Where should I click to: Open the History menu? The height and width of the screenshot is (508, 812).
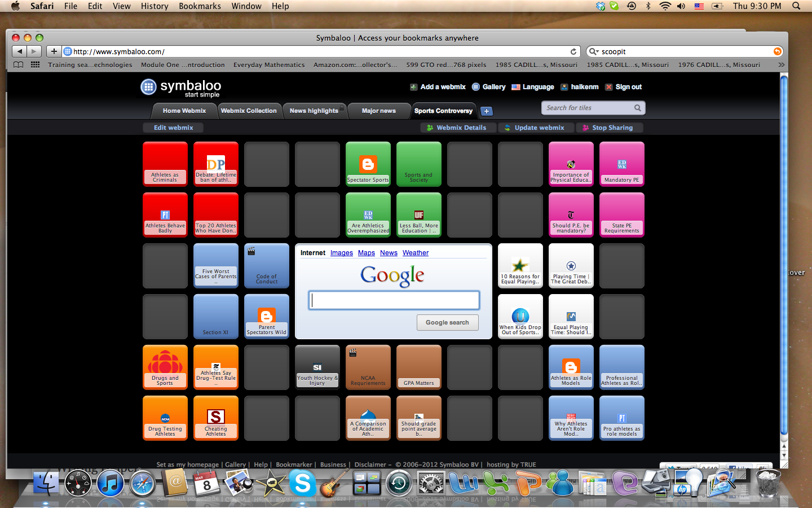155,6
